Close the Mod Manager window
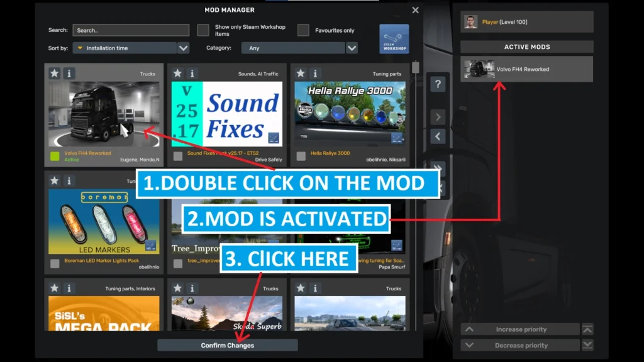 pos(415,10)
